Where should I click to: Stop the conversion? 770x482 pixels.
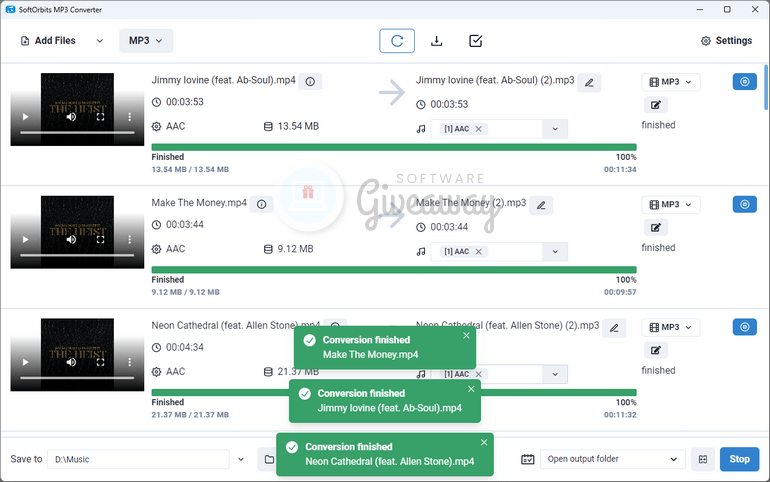740,459
